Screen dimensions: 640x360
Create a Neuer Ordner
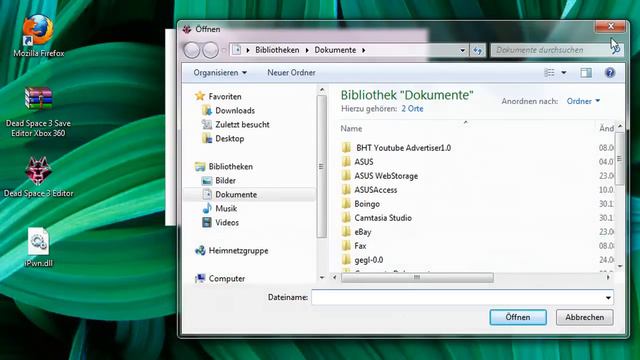click(x=291, y=73)
